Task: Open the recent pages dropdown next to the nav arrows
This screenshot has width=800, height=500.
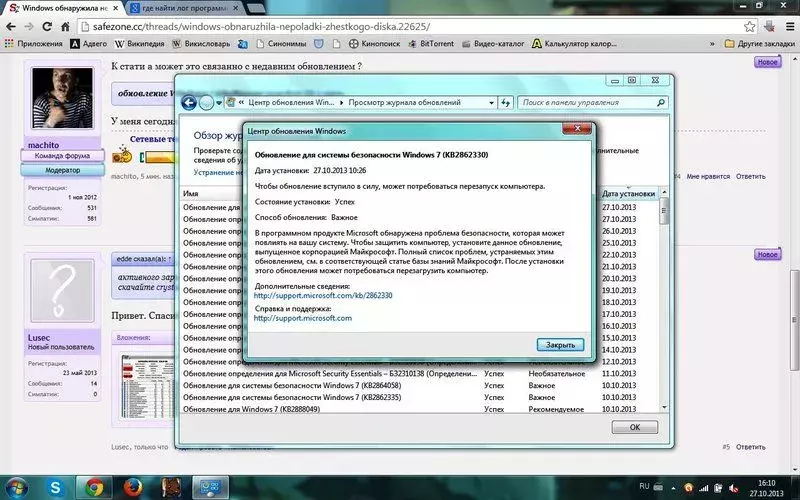Action: click(x=219, y=103)
